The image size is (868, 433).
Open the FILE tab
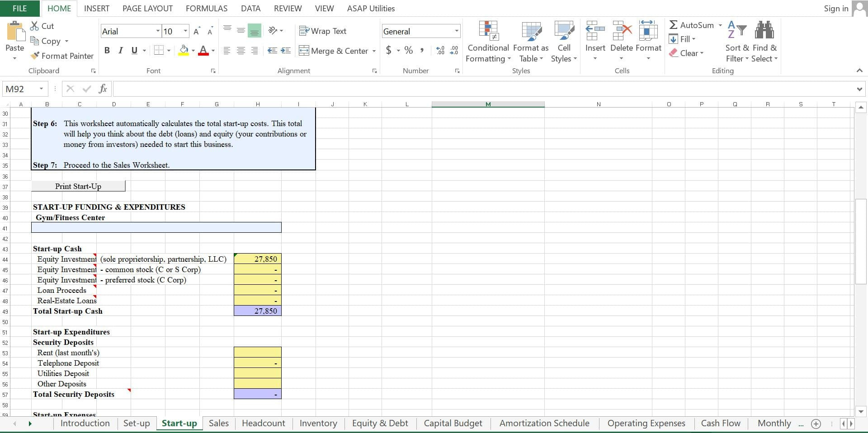[19, 8]
